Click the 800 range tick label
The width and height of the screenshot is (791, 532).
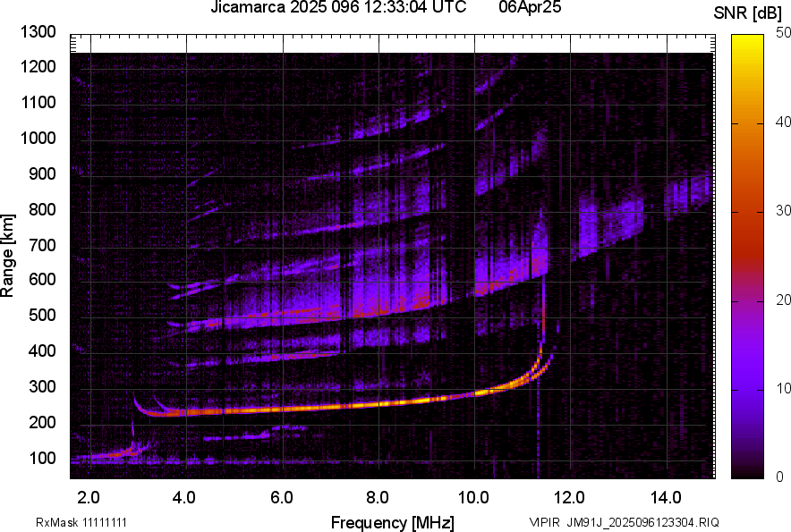[x=42, y=209]
